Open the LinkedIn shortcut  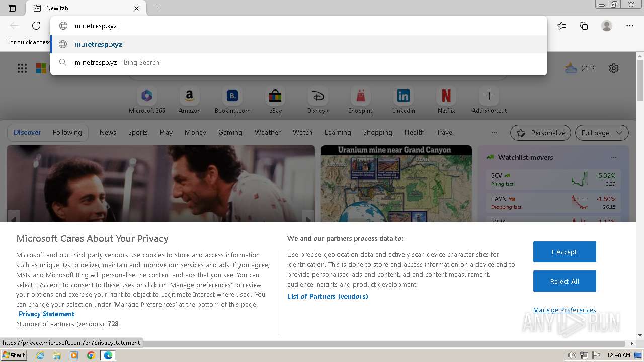(x=404, y=101)
